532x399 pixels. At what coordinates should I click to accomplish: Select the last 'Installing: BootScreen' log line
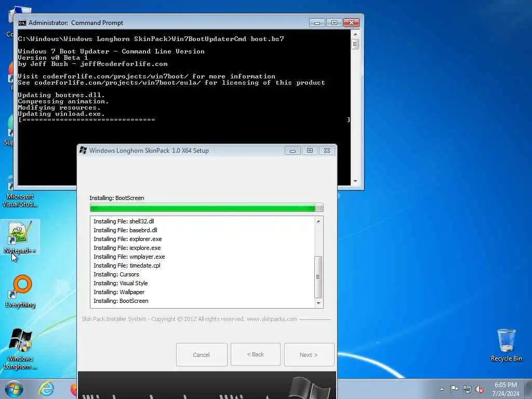pos(121,301)
